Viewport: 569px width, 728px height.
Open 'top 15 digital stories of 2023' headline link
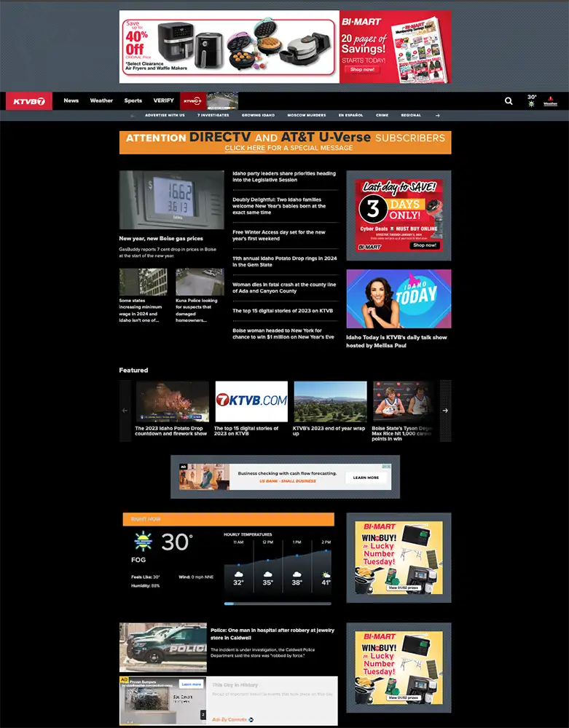(x=283, y=311)
